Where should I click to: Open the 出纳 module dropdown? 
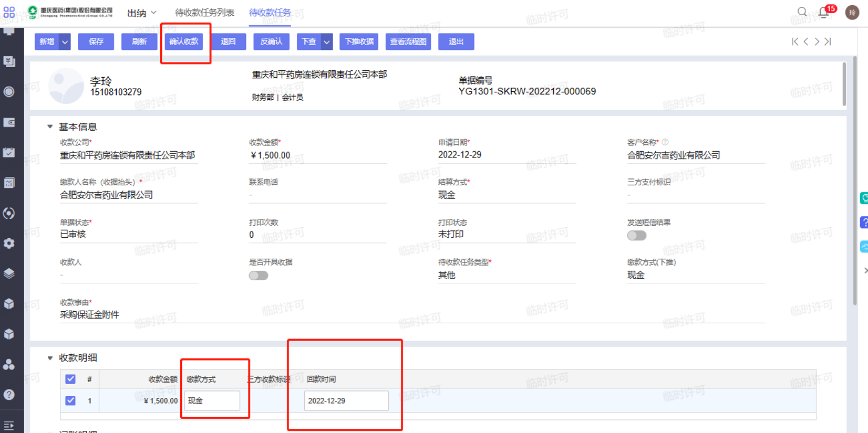tap(142, 13)
